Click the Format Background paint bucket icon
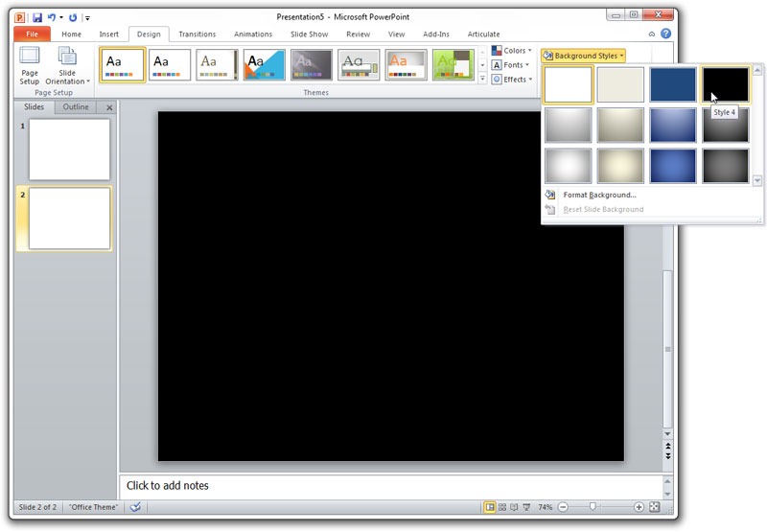The height and width of the screenshot is (532, 767). point(549,195)
